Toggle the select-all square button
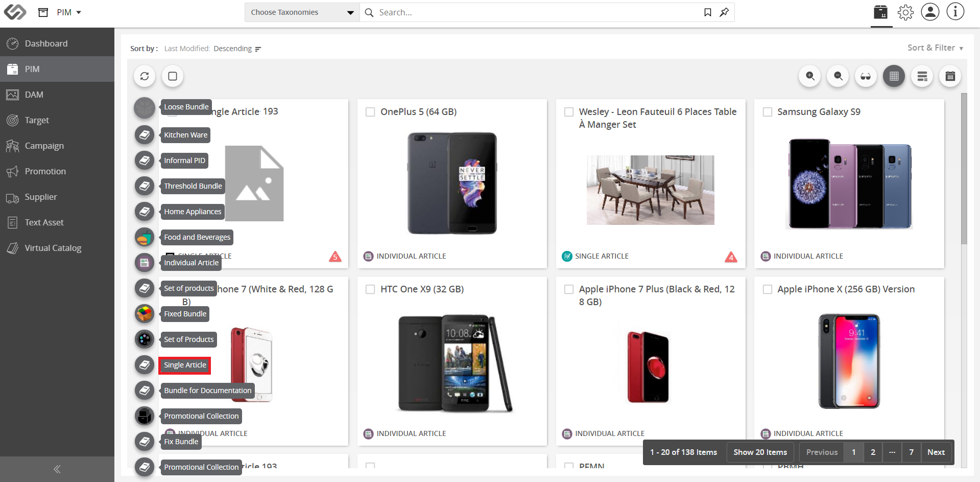 point(173,76)
